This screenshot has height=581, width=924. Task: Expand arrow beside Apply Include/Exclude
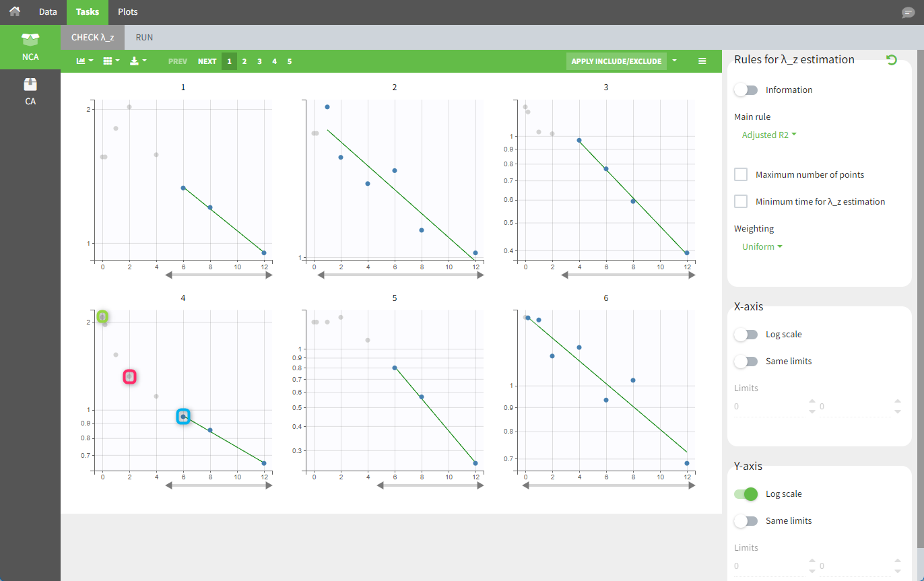[x=674, y=61]
